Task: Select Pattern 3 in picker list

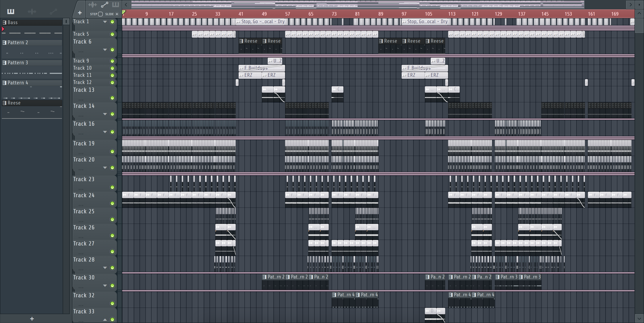Action: (32, 63)
